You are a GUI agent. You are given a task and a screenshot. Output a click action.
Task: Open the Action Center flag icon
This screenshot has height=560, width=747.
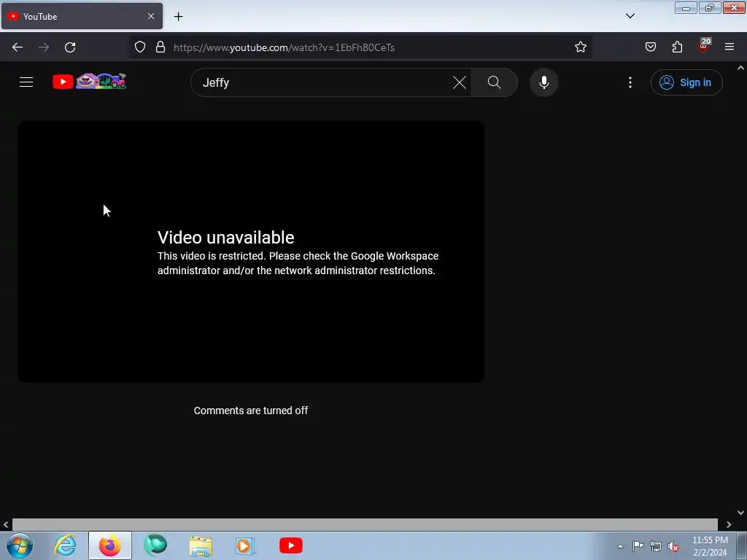click(x=638, y=546)
